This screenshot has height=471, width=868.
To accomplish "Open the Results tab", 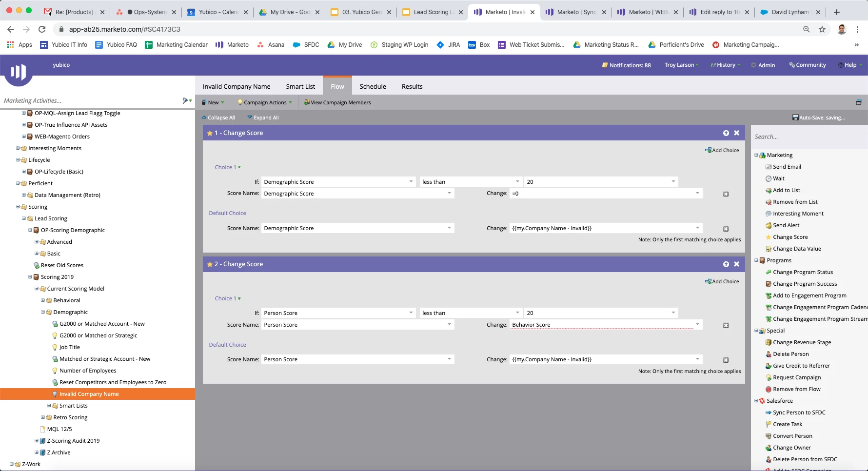I will point(412,86).
